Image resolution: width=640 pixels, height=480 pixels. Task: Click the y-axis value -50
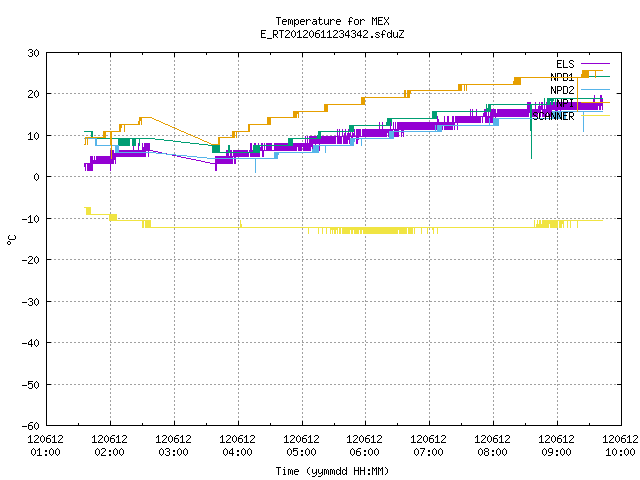click(x=31, y=384)
